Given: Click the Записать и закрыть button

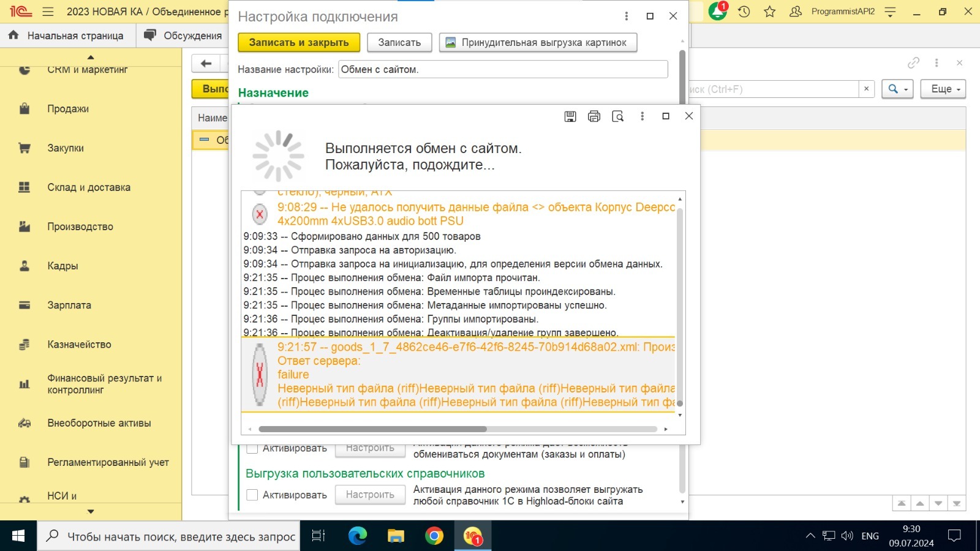Looking at the screenshot, I should point(298,42).
